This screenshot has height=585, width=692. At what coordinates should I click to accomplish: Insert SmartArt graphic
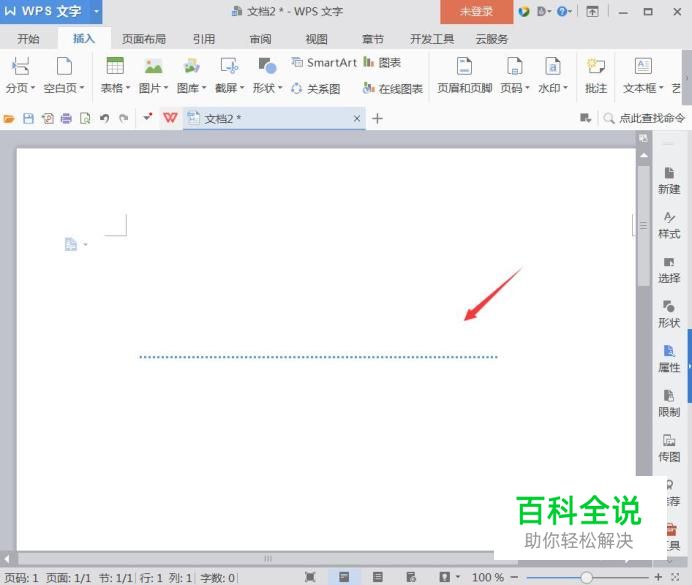click(x=324, y=63)
